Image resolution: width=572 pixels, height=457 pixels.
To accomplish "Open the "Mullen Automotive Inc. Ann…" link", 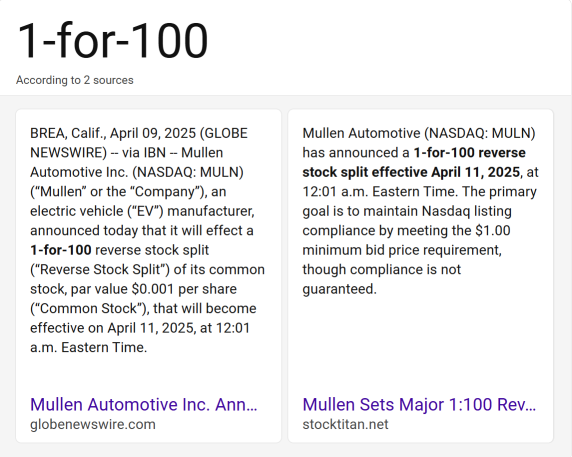I will point(144,404).
